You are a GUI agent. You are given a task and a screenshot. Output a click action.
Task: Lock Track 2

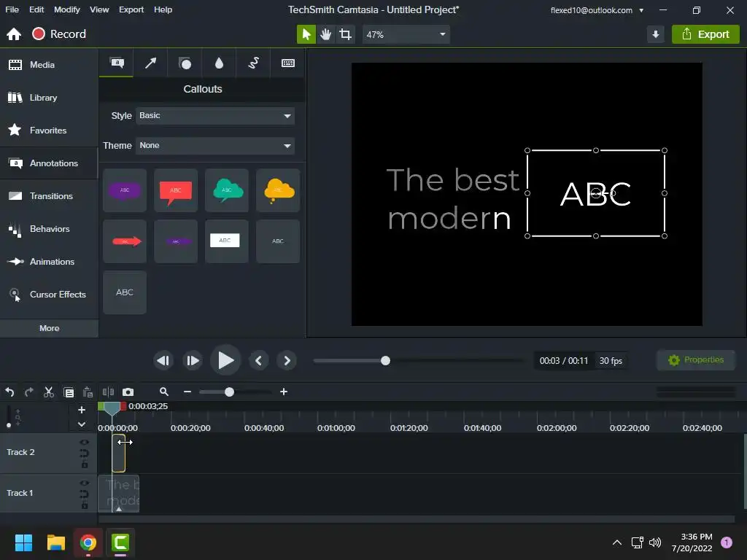tap(85, 464)
